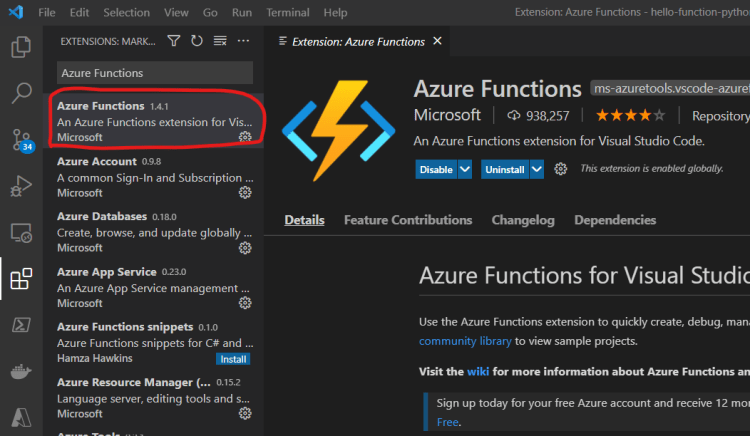Open the Run and Debug view

click(21, 186)
